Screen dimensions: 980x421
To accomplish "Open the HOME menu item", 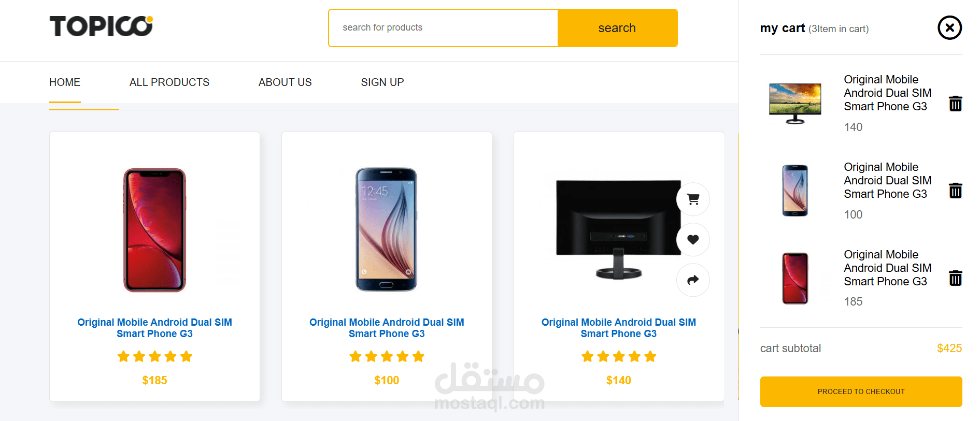I will point(65,82).
